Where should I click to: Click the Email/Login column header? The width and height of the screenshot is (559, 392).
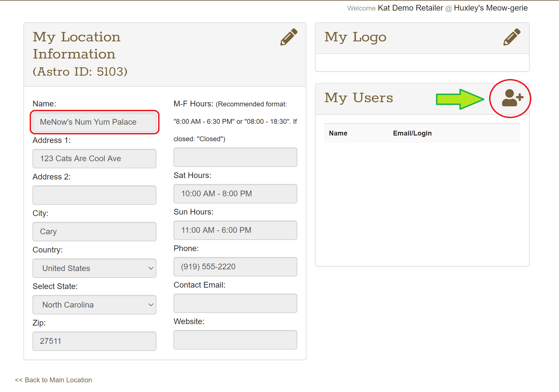(412, 133)
